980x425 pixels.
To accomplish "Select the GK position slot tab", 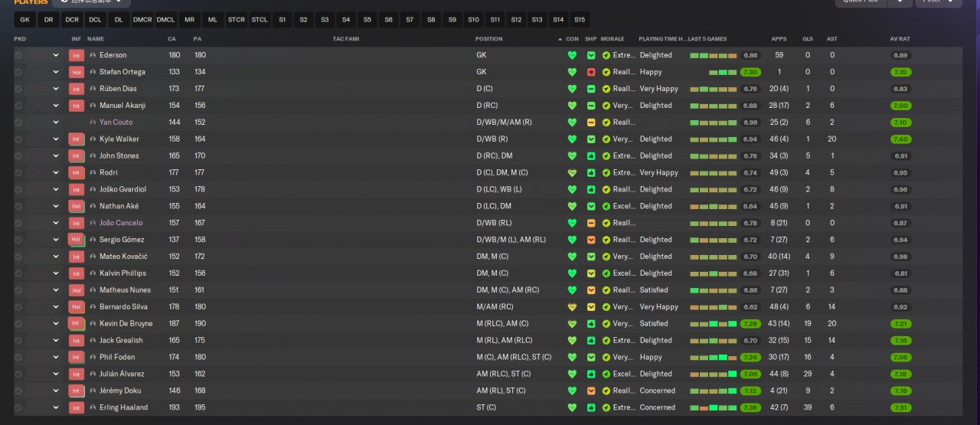I will 25,19.
